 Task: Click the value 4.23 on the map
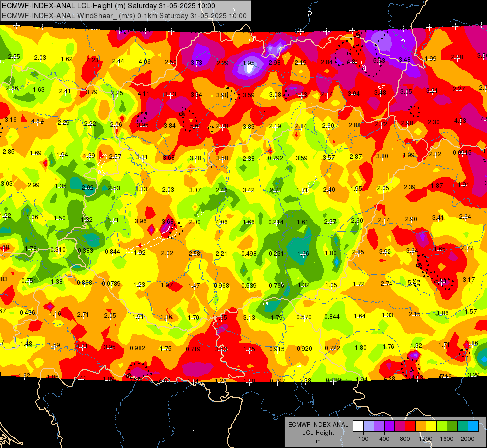coord(92,60)
